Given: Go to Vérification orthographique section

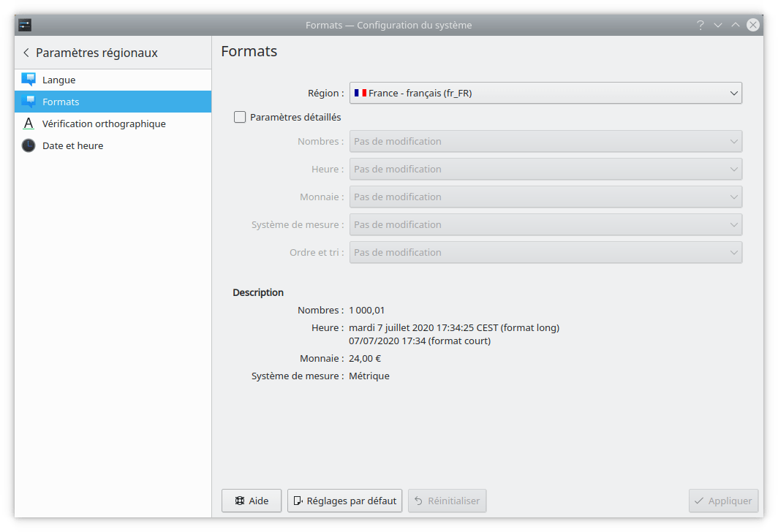Looking at the screenshot, I should coord(104,123).
